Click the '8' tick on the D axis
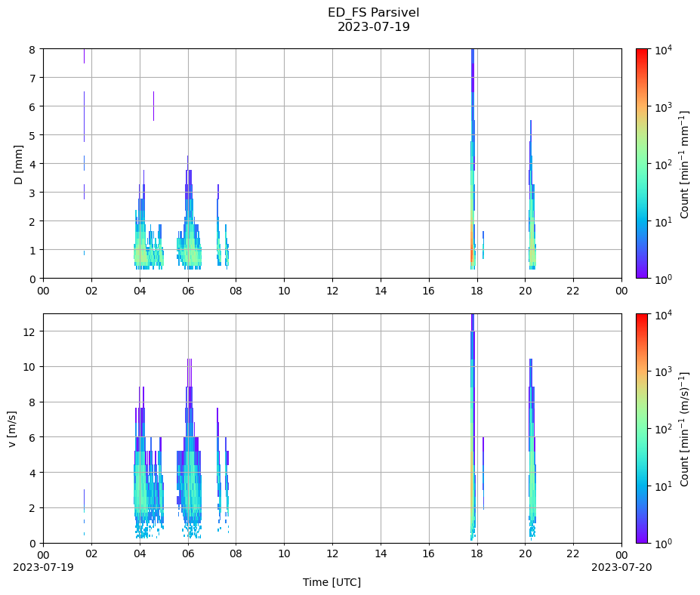The height and width of the screenshot is (595, 700). point(32,50)
